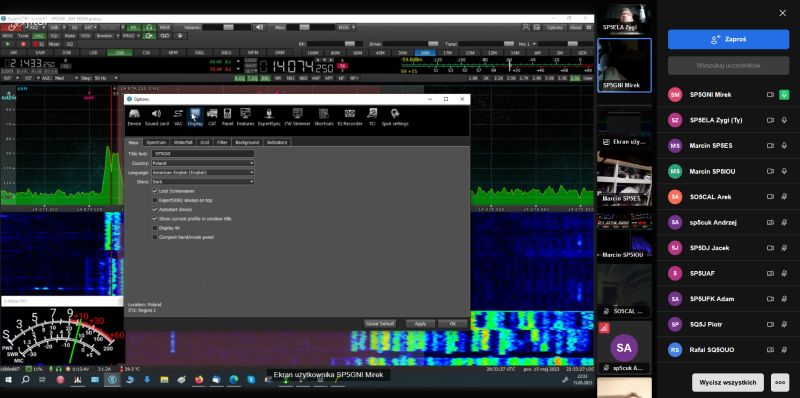Open the Windows Start menu
This screenshot has width=800, height=398.
(8, 380)
